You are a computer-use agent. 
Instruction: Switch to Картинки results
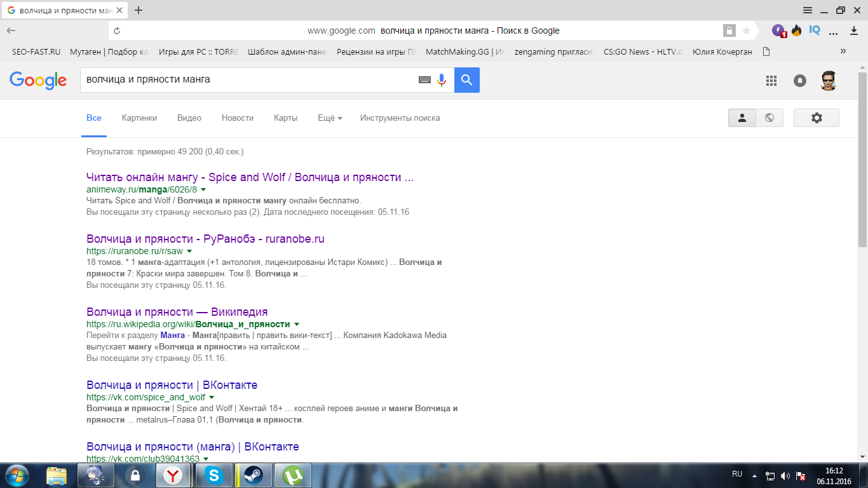point(139,118)
